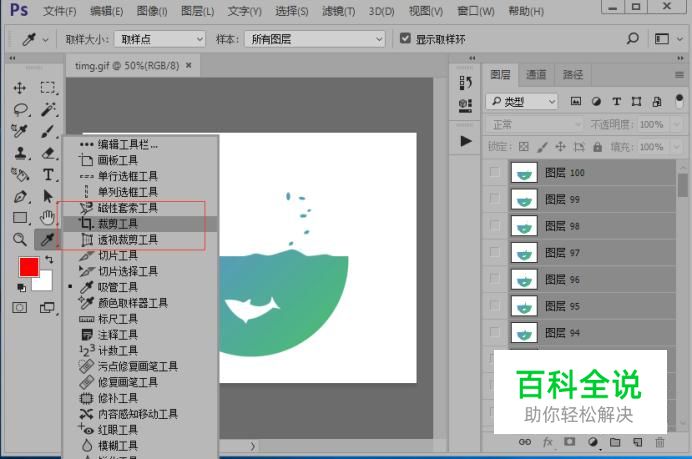Select the Zoom tool
Image resolution: width=692 pixels, height=459 pixels.
pos(19,240)
